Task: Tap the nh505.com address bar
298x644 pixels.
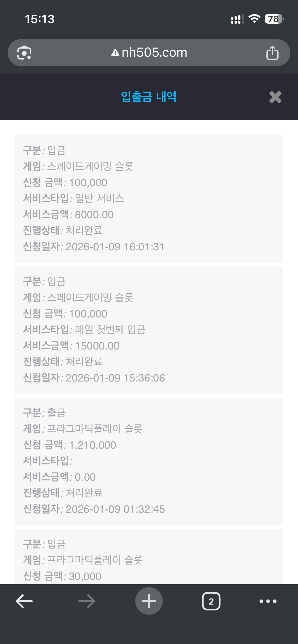Action: click(x=154, y=53)
